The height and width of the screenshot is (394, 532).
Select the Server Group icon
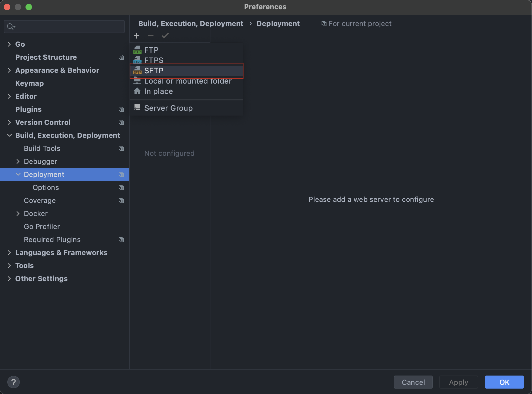137,108
